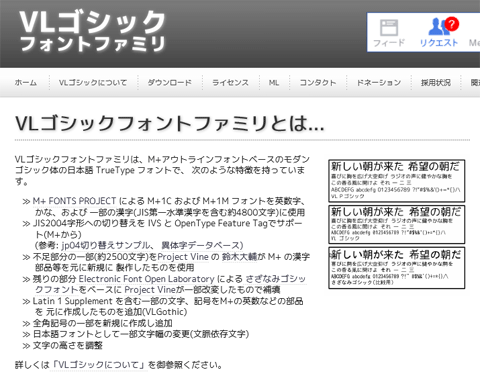Screen dimensions: 480x376
Task: Open the ドネーション menu item
Action: click(x=379, y=82)
